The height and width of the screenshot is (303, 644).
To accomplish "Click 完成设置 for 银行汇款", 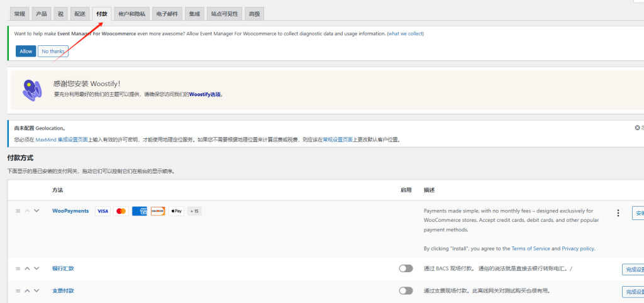I will tap(633, 270).
